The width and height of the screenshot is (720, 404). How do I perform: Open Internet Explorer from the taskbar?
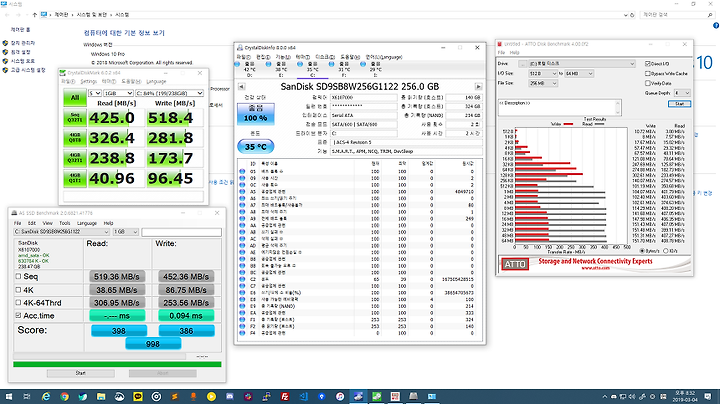coord(46,396)
